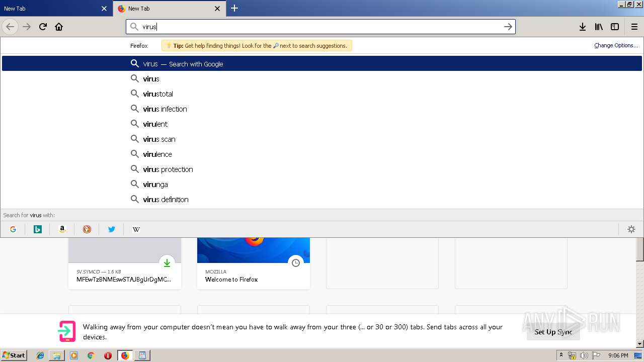
Task: Click the go arrow in the address bar
Action: pyautogui.click(x=508, y=27)
